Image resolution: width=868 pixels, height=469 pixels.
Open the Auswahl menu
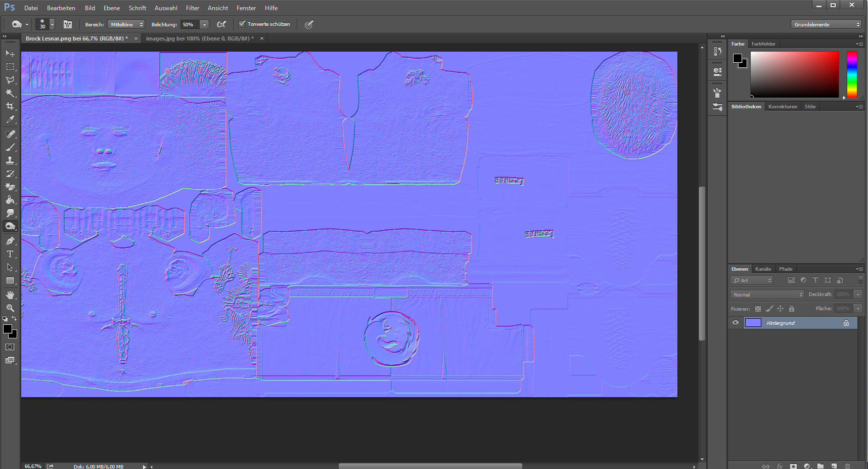tap(166, 8)
